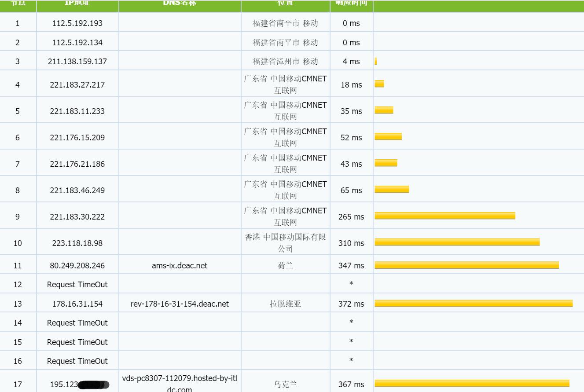The height and width of the screenshot is (392, 584).
Task: Click location 香港 中国移动国际有限公司
Action: click(285, 243)
